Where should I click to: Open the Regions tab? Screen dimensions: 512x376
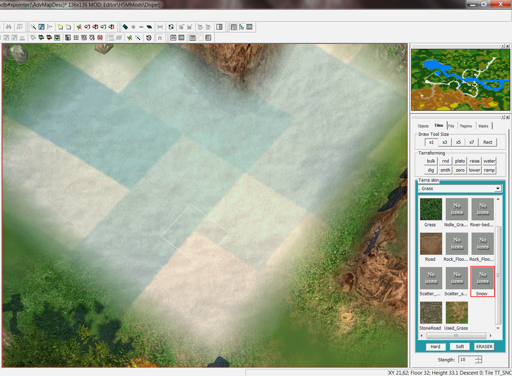point(466,126)
